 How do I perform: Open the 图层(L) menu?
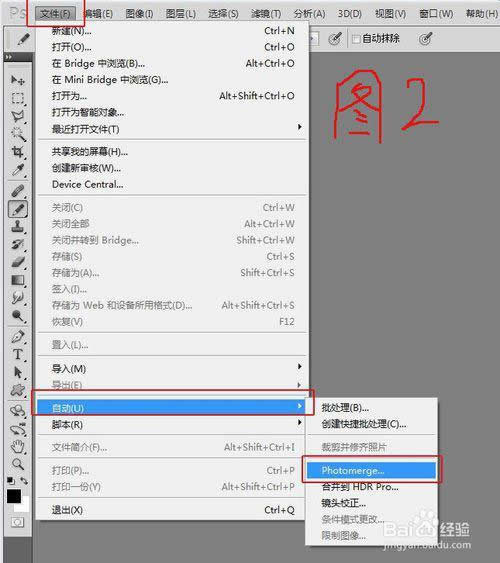point(181,14)
